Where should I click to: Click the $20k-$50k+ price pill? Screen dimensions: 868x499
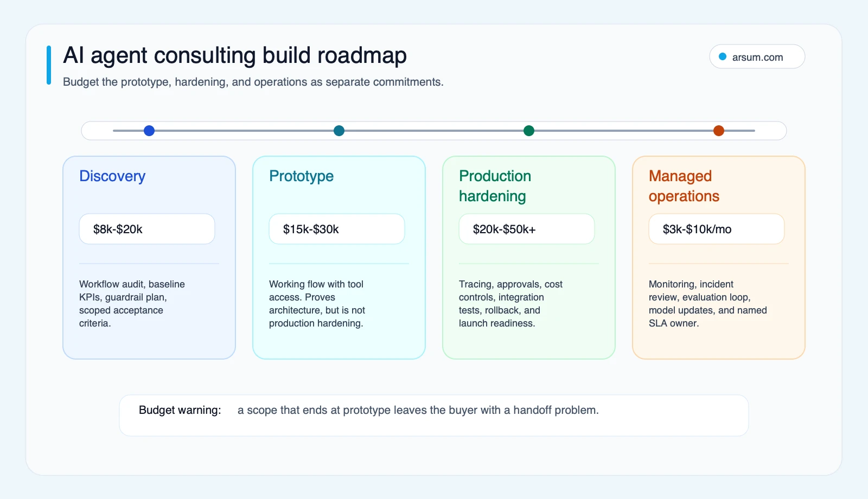tap(527, 229)
